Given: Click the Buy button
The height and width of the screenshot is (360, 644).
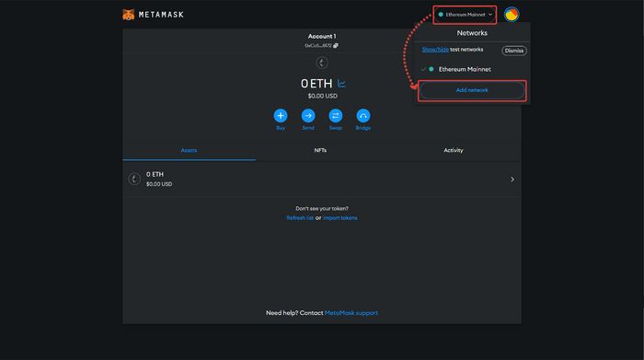Looking at the screenshot, I should coord(281,116).
